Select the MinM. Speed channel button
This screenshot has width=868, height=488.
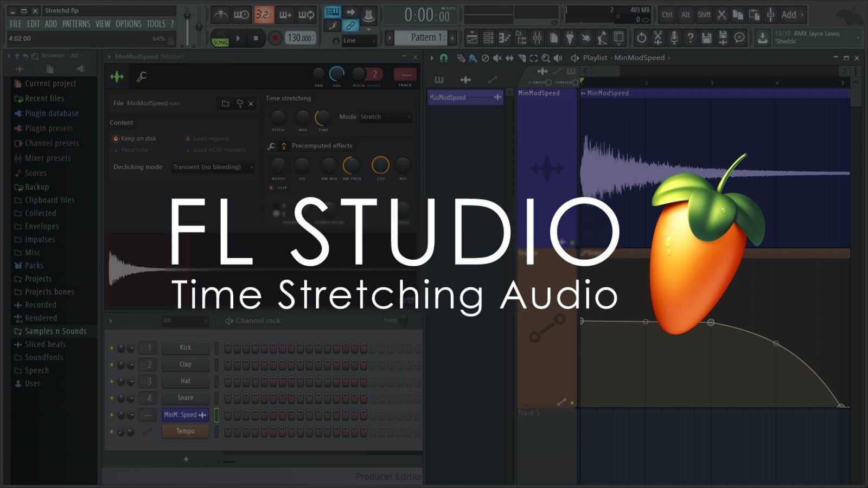tap(186, 415)
